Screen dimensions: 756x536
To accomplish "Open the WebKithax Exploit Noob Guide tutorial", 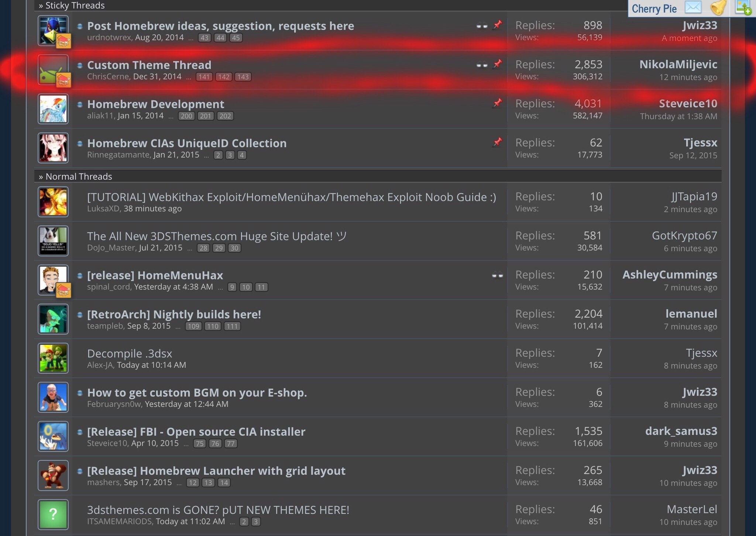I will coord(292,197).
